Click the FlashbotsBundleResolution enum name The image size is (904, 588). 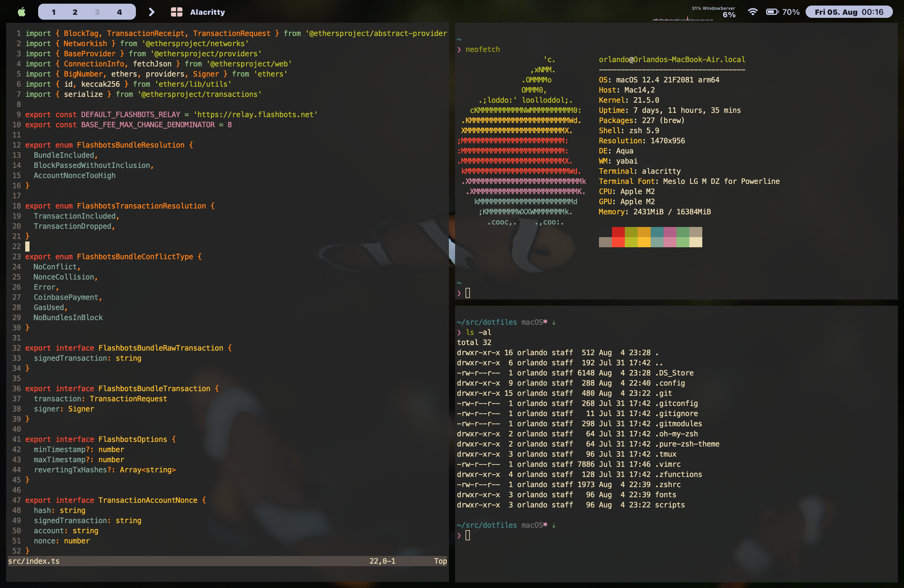click(131, 145)
